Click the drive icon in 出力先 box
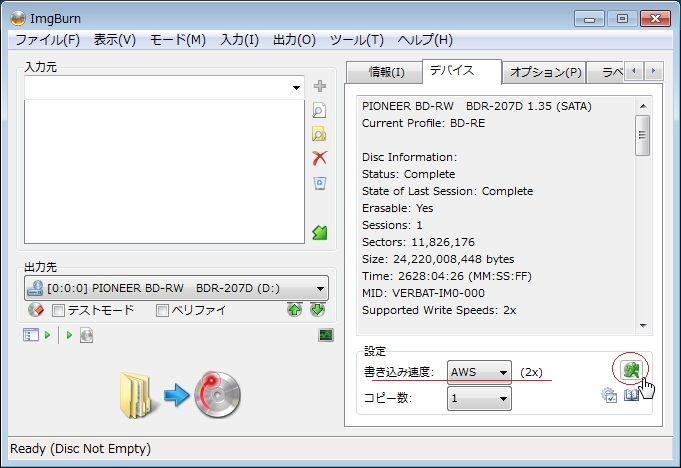Screen dimensions: 681x468 click(x=35, y=288)
